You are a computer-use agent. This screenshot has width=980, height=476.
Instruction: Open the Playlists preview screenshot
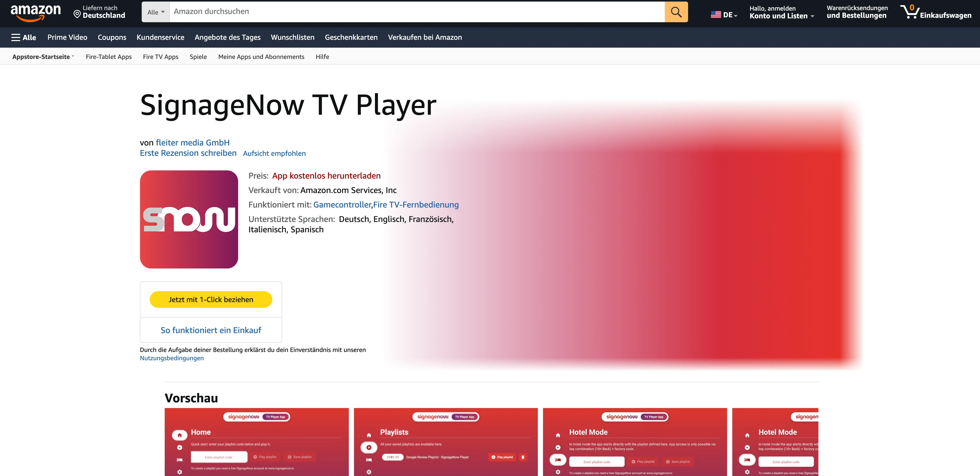446,442
